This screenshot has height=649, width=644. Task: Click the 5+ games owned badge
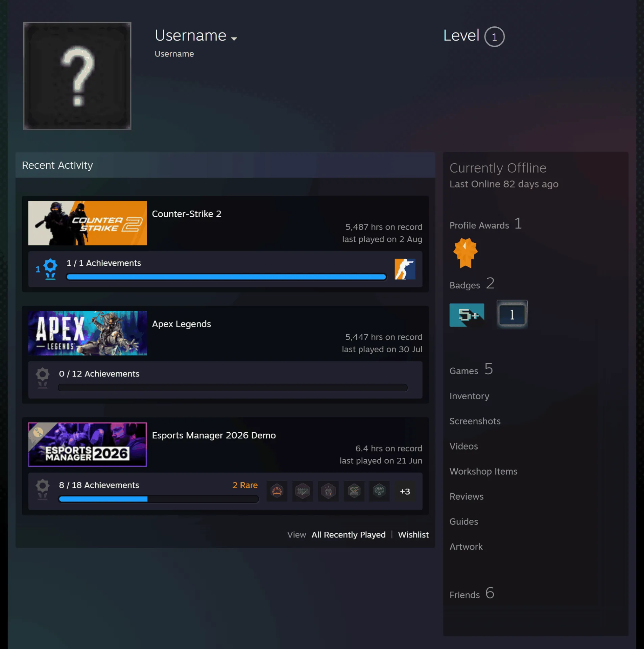[467, 315]
